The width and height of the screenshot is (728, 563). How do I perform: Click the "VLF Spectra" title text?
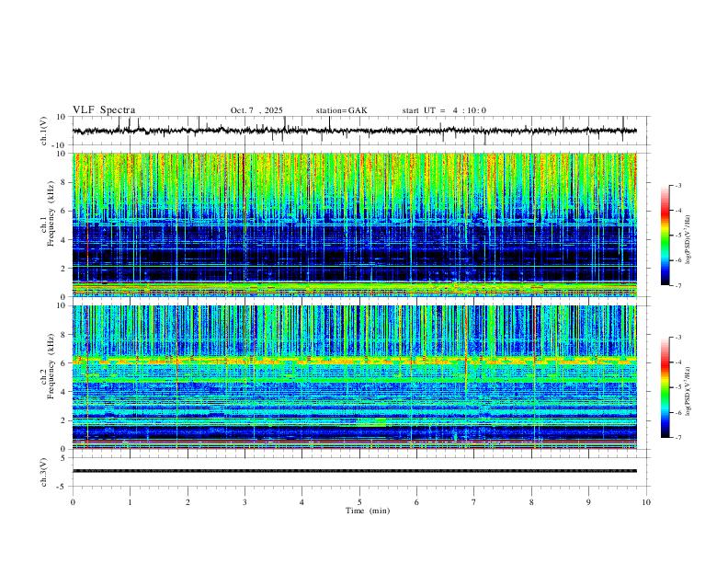[104, 110]
